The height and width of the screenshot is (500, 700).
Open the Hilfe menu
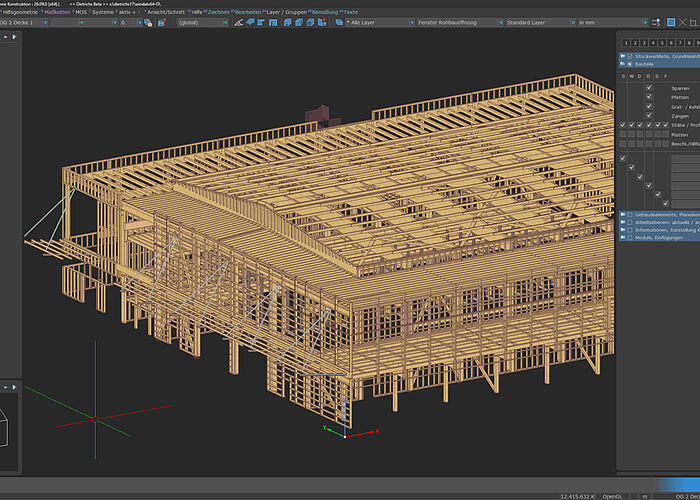click(197, 12)
